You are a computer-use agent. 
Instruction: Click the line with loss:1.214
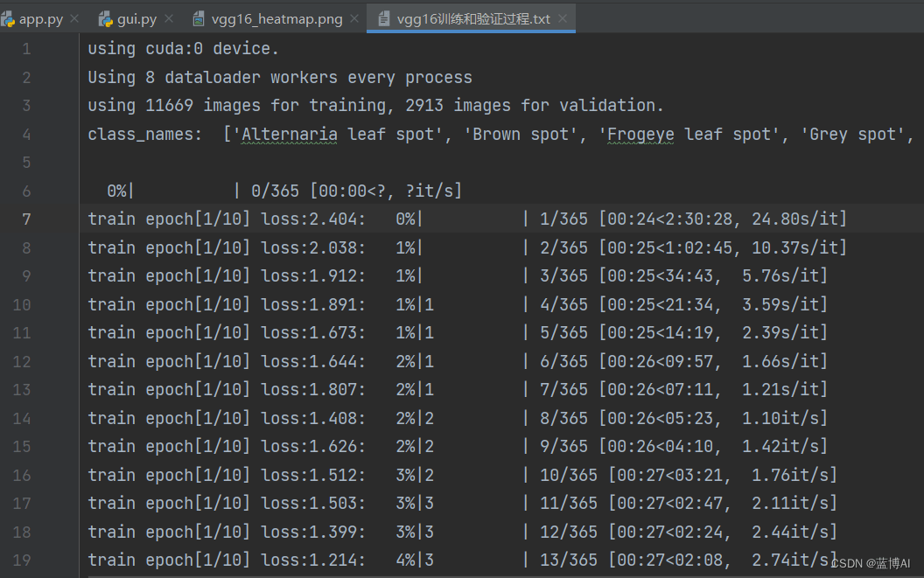click(463, 560)
